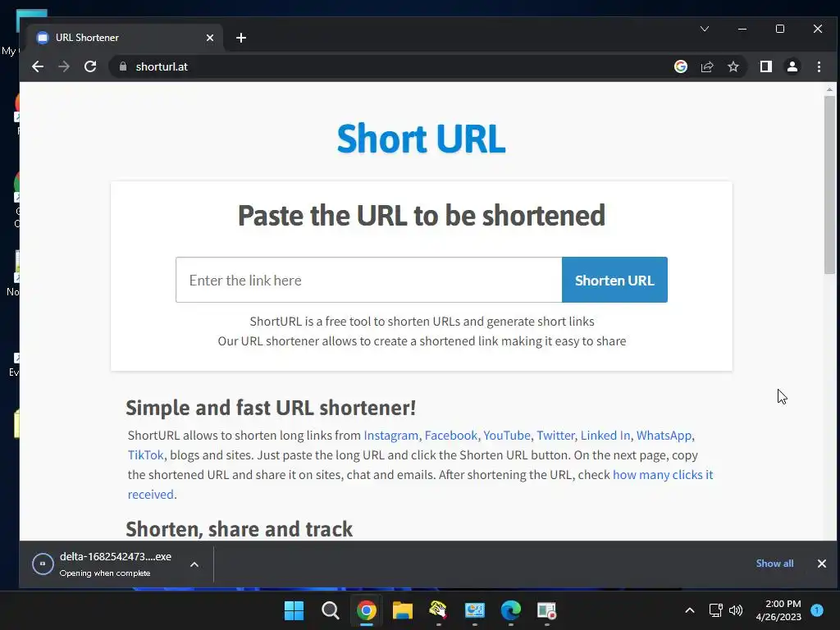Share this page icon
This screenshot has width=840, height=630.
pyautogui.click(x=707, y=66)
